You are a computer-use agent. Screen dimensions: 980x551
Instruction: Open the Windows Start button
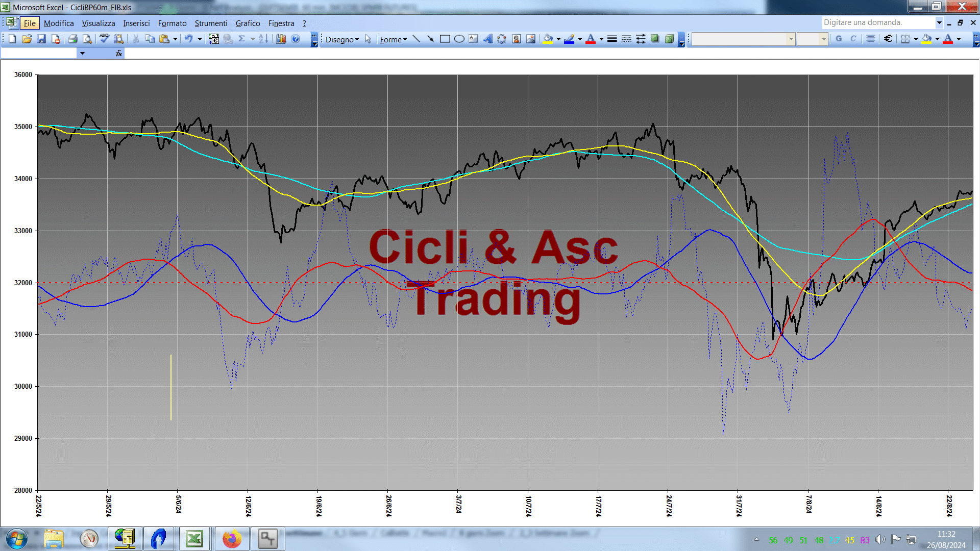click(x=16, y=539)
